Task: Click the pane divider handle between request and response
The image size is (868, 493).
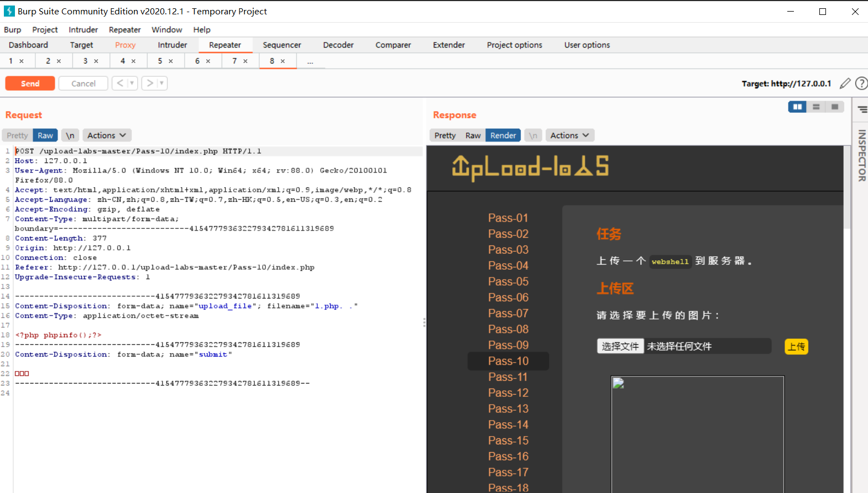Action: 425,322
